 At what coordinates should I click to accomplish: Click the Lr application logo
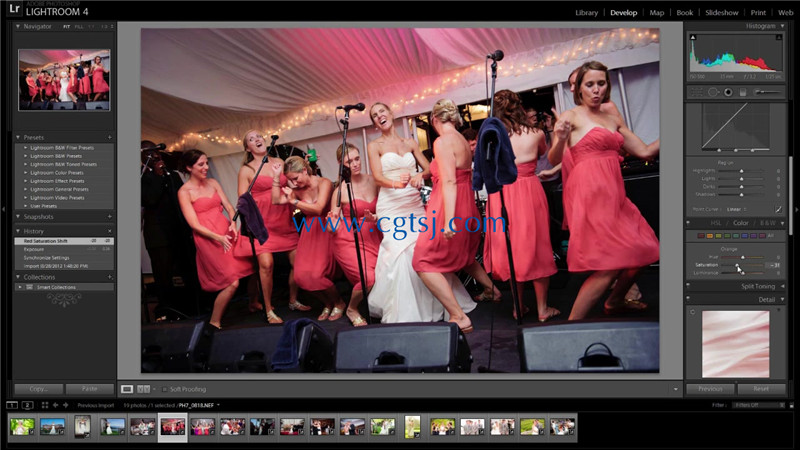(14, 9)
